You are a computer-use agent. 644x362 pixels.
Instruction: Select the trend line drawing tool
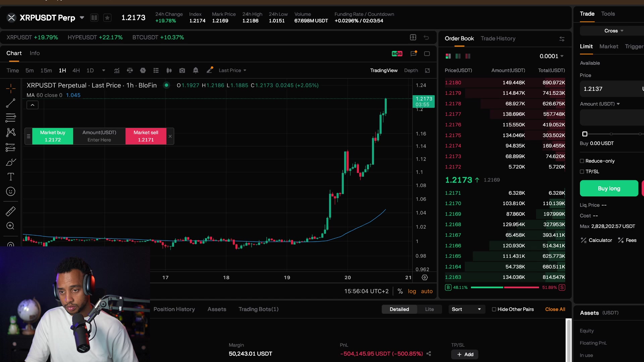click(x=11, y=103)
